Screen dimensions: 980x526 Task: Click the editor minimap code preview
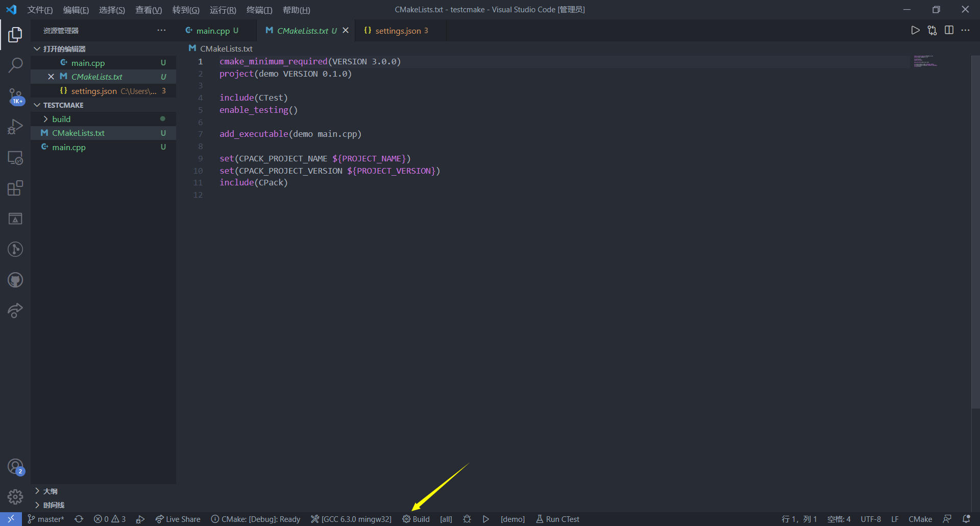tap(925, 61)
